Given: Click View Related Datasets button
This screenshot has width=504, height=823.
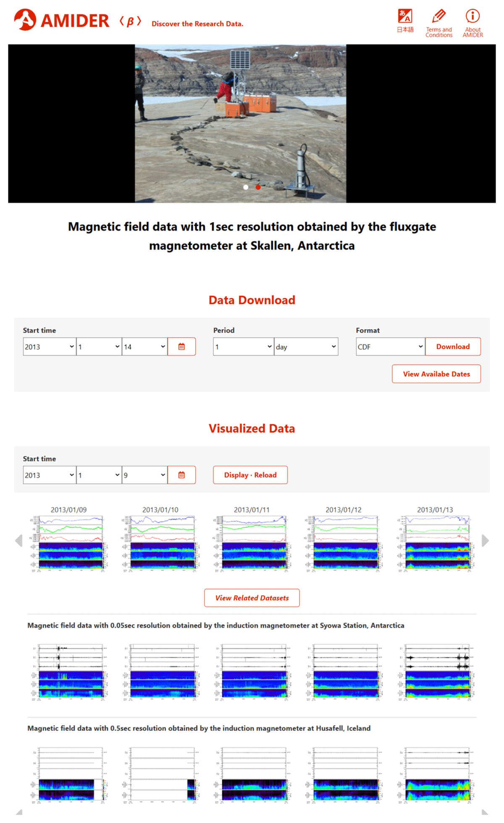Looking at the screenshot, I should (252, 598).
